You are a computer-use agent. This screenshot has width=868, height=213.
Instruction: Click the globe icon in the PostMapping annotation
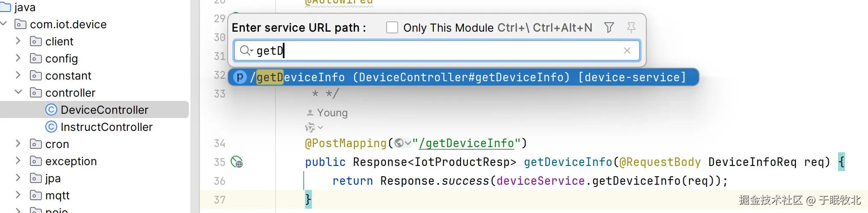point(399,143)
